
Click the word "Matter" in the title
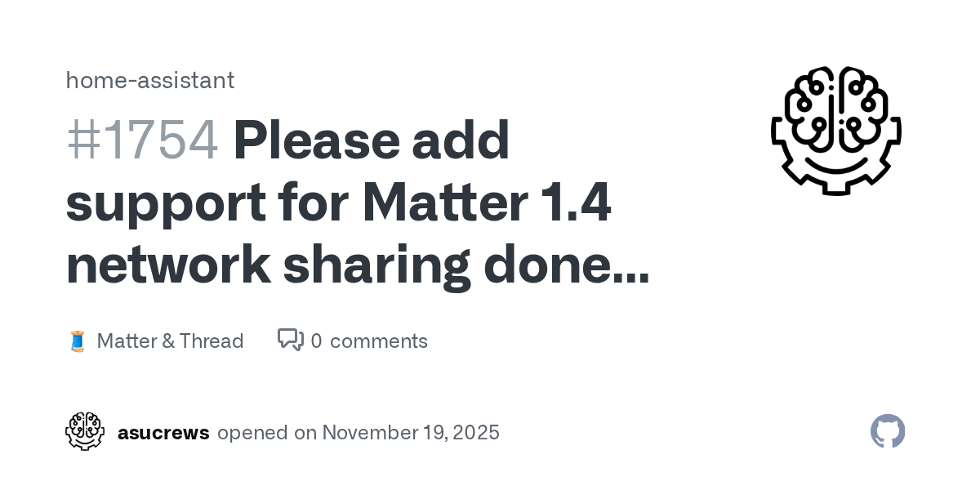440,203
